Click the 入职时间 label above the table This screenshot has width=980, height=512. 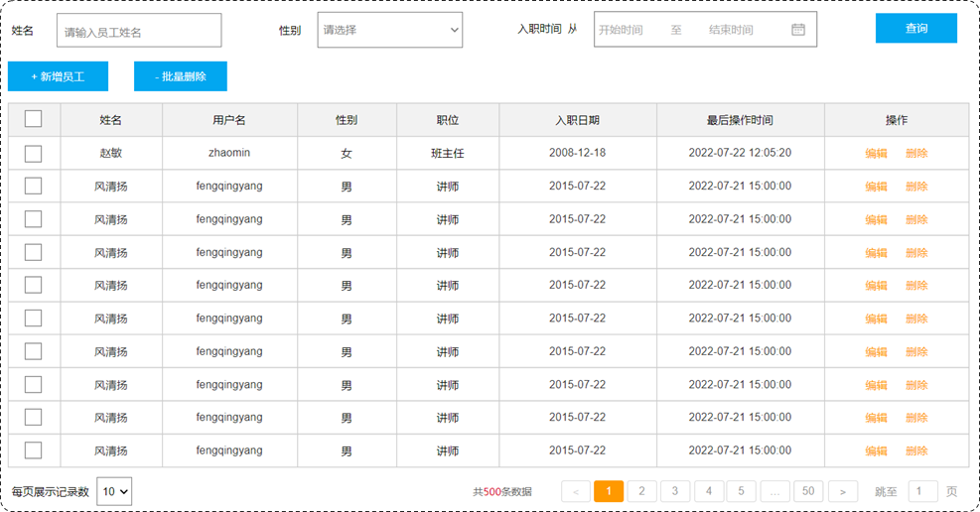click(539, 29)
